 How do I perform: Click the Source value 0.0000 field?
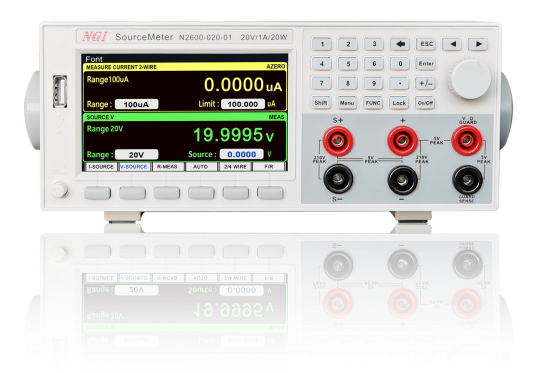[x=242, y=155]
